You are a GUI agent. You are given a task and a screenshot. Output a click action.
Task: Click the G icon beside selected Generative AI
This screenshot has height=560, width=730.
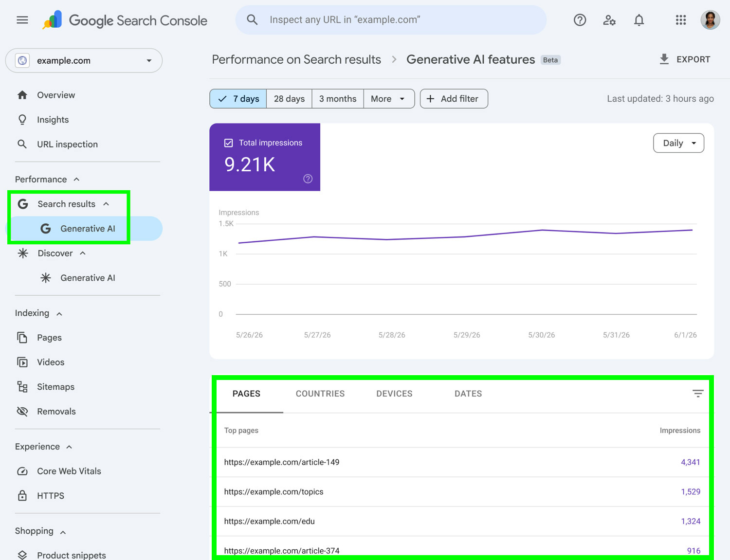click(46, 229)
